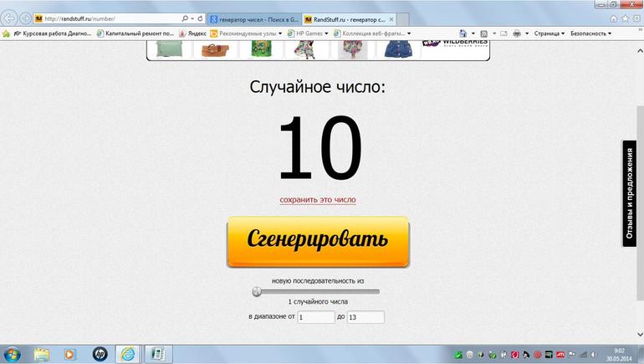Open the Tools gear icon
This screenshot has height=364, width=644.
coord(637,18)
